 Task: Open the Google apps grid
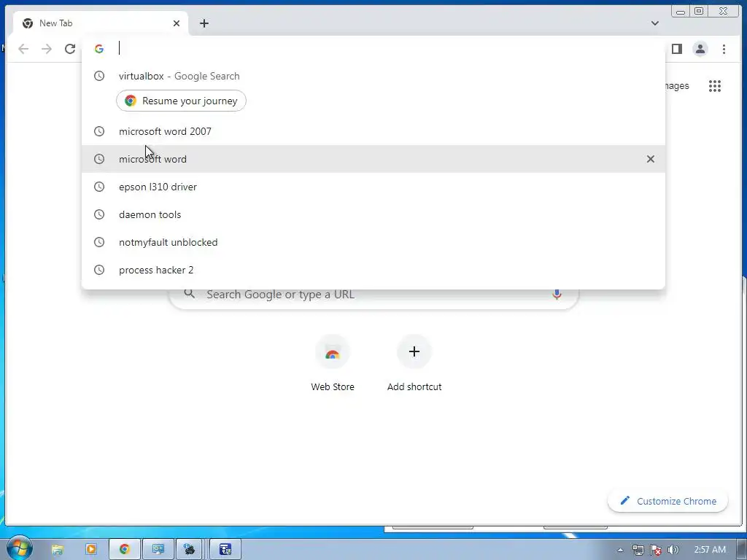[x=715, y=86]
